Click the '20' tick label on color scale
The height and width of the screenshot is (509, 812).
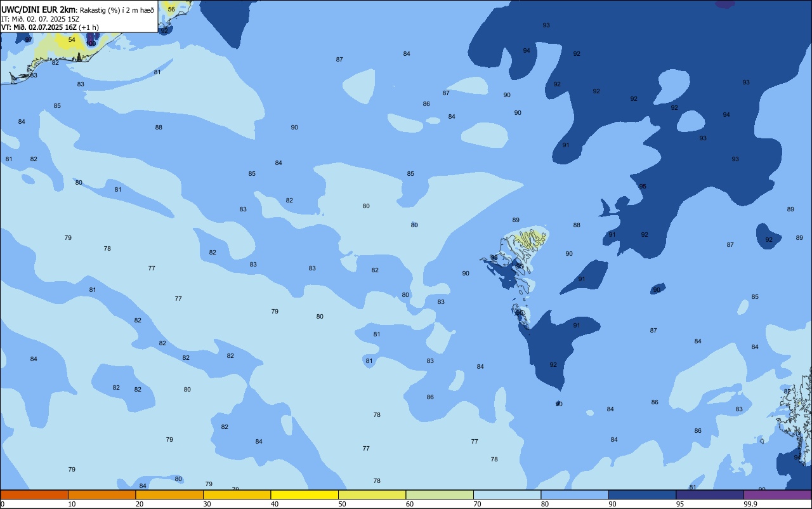tap(140, 504)
